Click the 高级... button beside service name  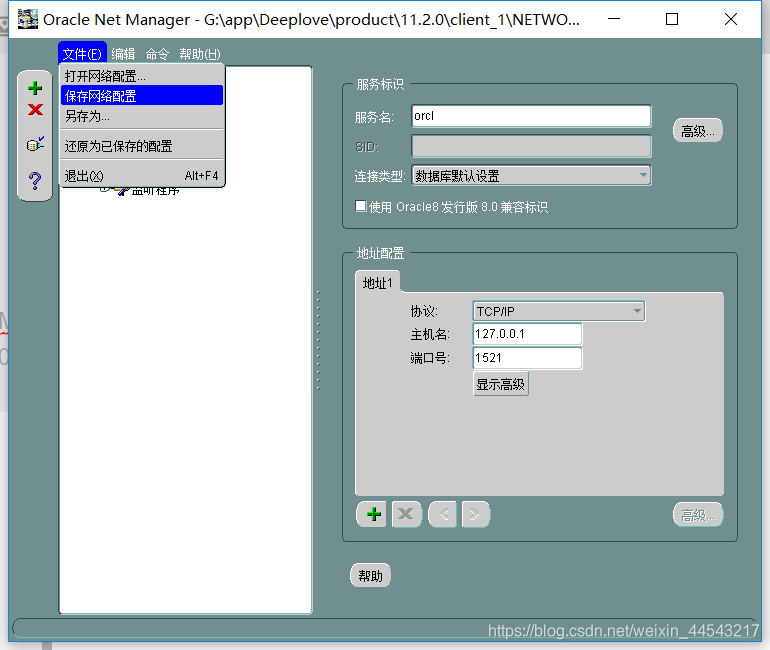tap(697, 131)
